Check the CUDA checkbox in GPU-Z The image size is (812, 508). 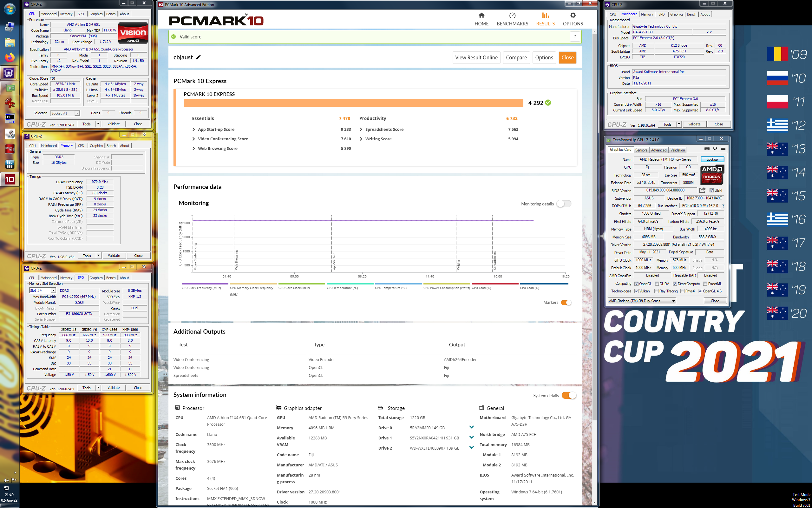[x=657, y=284]
